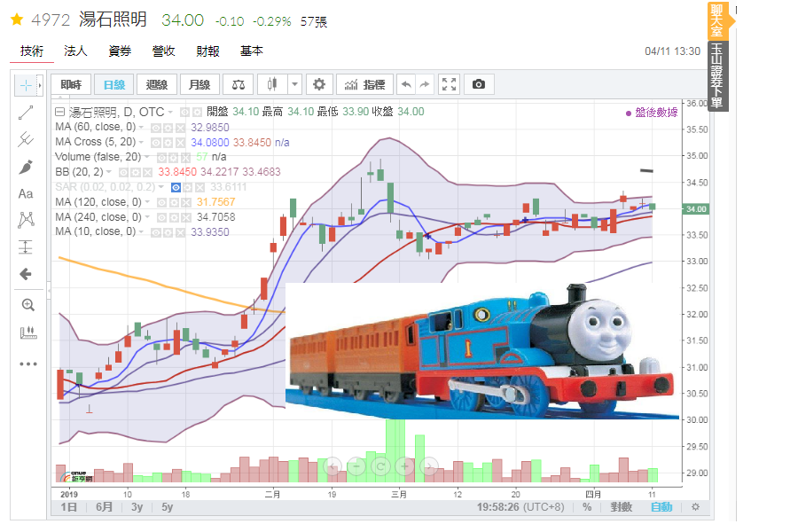This screenshot has width=798, height=532.
Task: Click the yellow favorite star
Action: (17, 20)
